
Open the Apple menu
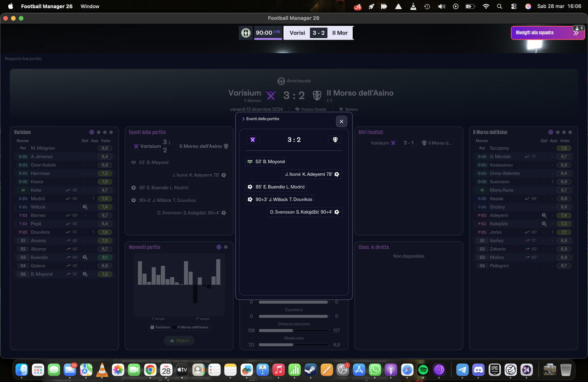click(x=11, y=6)
